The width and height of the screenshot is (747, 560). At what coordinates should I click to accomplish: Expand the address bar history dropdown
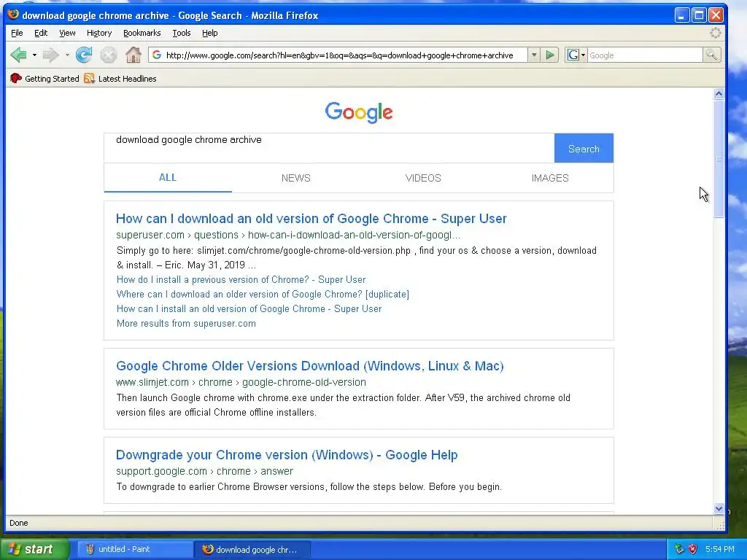point(534,55)
